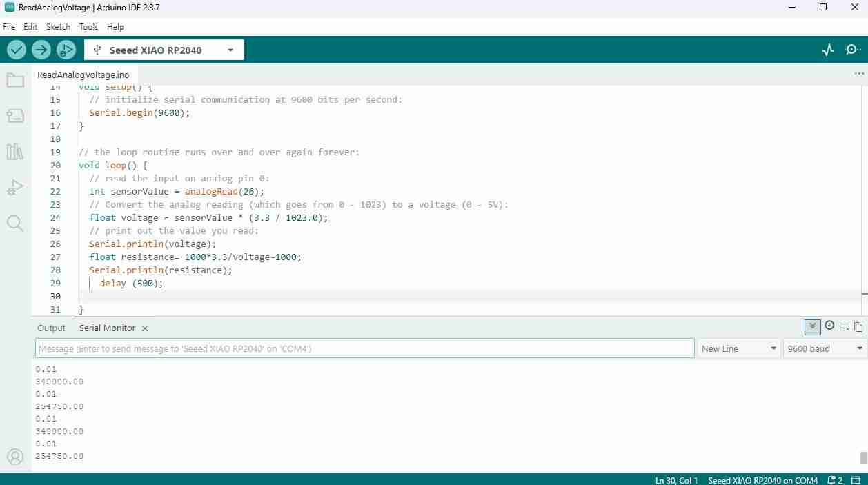
Task: Open the Library Manager sidebar icon
Action: pyautogui.click(x=15, y=152)
